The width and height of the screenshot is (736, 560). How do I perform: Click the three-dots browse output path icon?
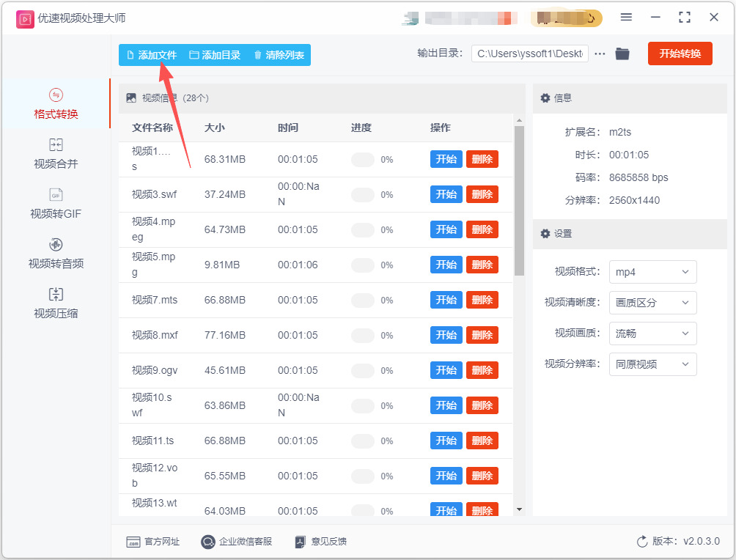pos(600,54)
